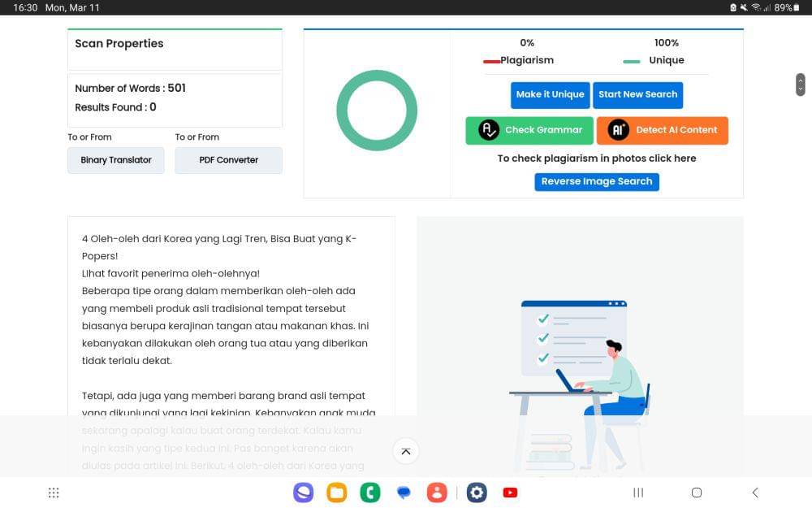Open the app drawer grid icon
Image resolution: width=812 pixels, height=508 pixels.
[x=54, y=493]
